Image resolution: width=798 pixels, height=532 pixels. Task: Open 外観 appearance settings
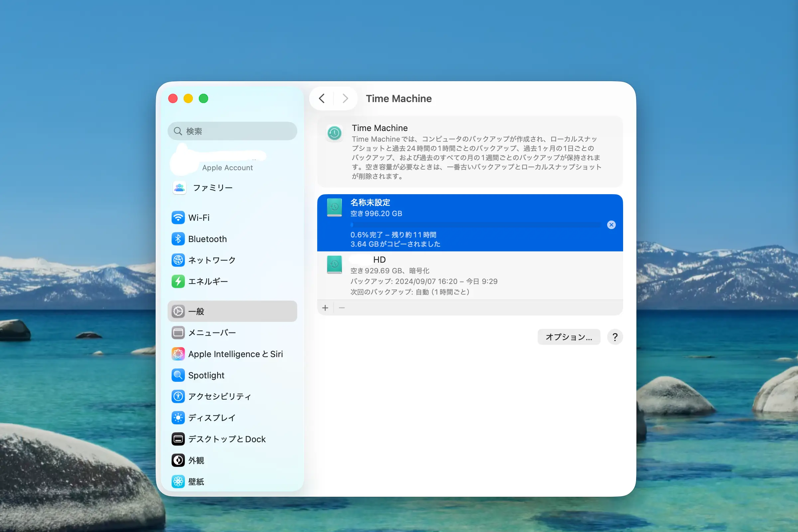tap(196, 461)
